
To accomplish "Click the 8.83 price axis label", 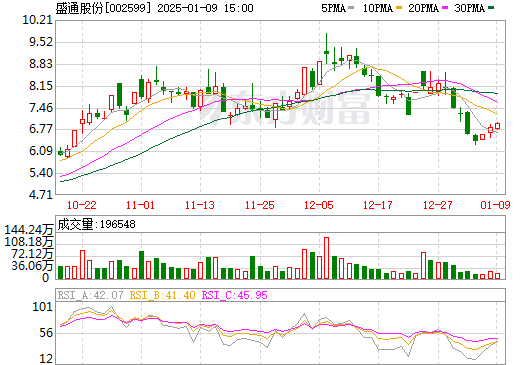I will pos(41,64).
